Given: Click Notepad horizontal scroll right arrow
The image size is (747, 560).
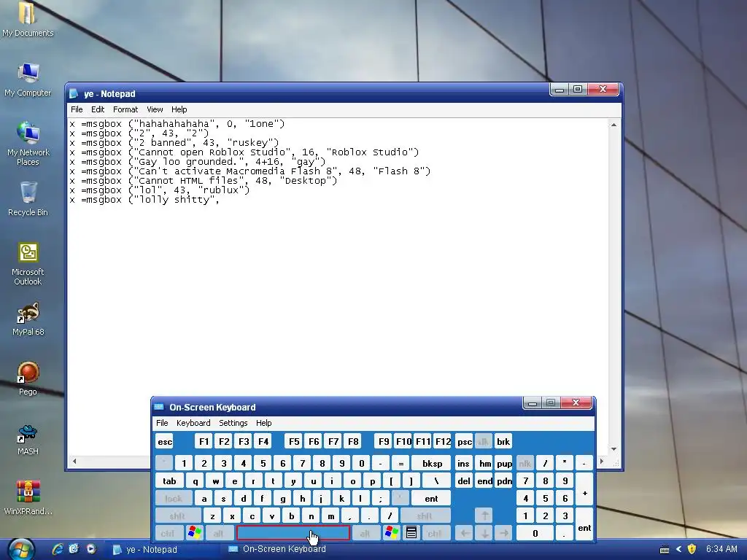Looking at the screenshot, I should pyautogui.click(x=602, y=461).
